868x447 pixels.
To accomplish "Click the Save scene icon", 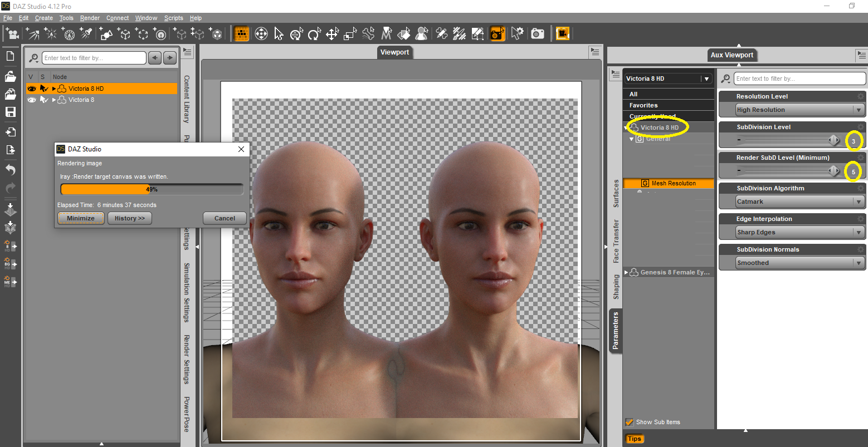I will click(10, 112).
